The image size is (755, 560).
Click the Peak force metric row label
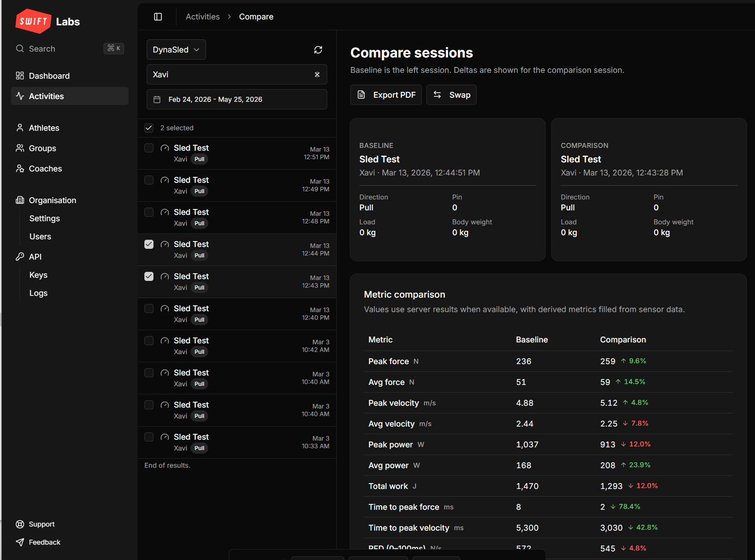pos(388,361)
